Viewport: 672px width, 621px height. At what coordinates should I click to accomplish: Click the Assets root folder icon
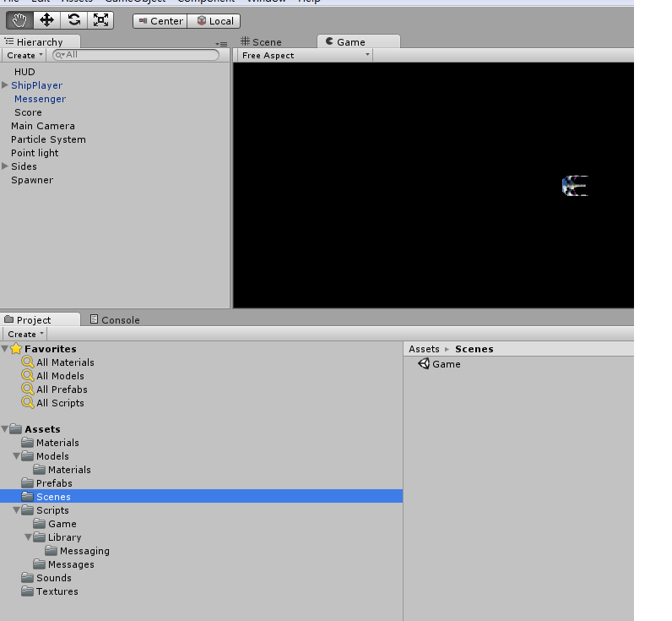point(16,428)
